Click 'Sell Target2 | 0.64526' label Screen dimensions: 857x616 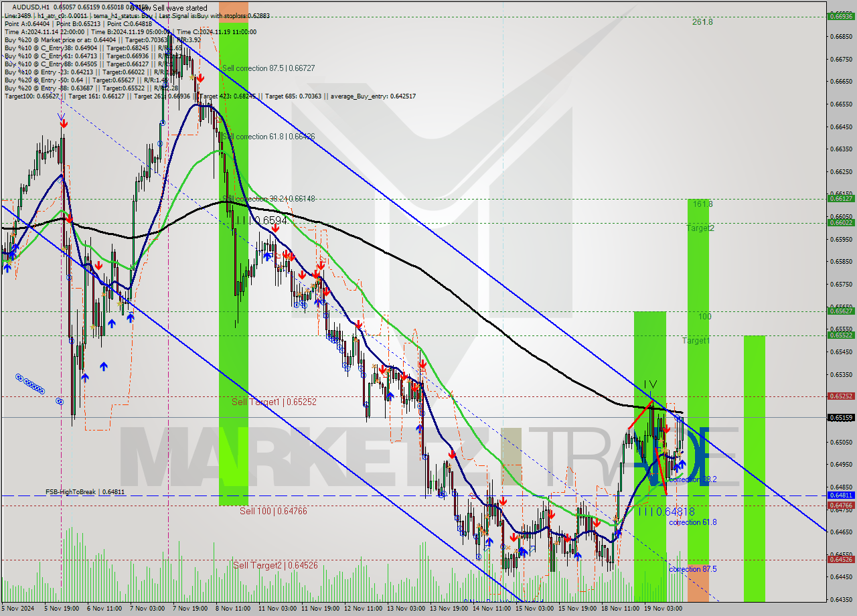275,565
